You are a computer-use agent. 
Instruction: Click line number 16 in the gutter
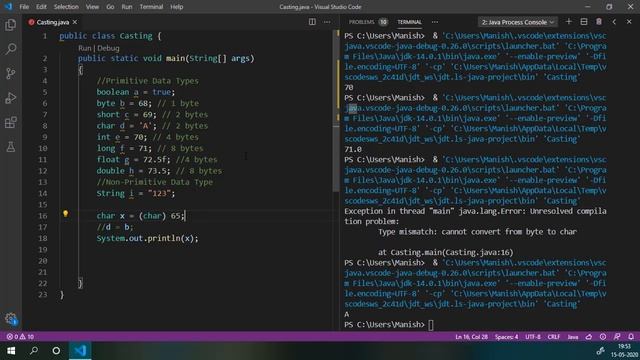pos(43,216)
